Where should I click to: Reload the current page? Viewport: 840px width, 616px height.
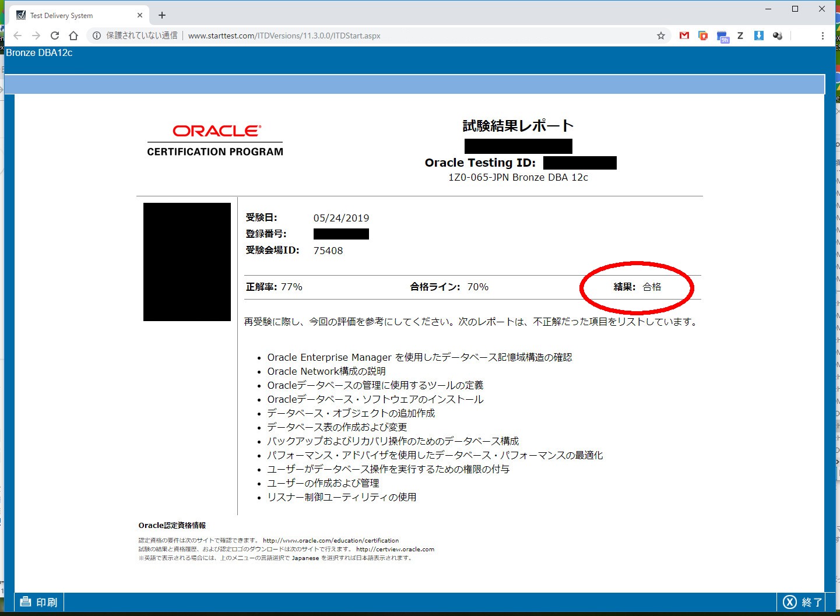(55, 36)
